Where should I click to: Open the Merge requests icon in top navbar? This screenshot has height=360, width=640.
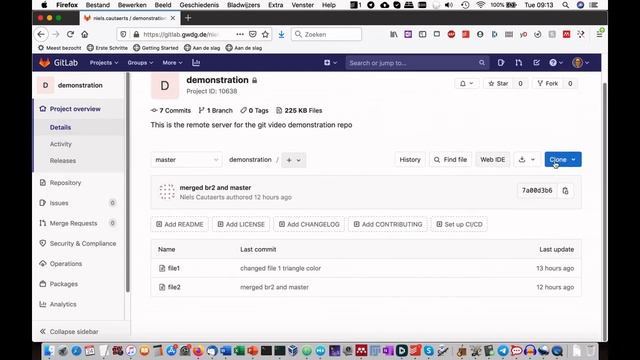click(518, 63)
